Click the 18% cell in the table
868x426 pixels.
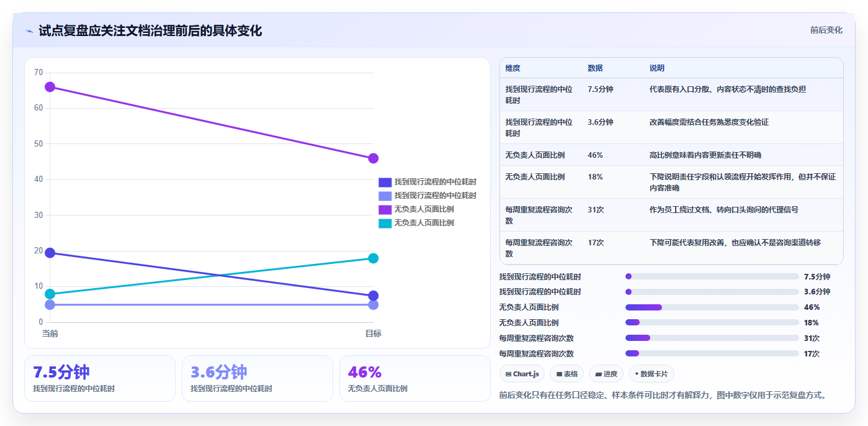[x=596, y=177]
